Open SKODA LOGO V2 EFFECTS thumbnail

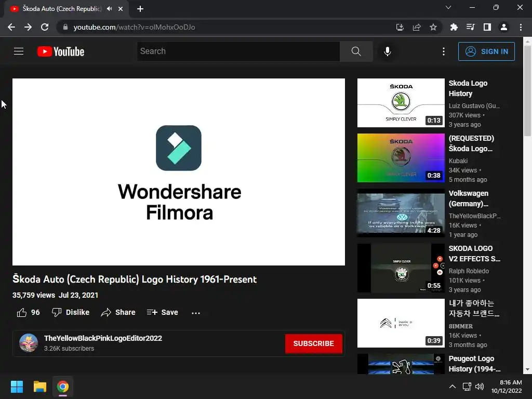point(401,268)
